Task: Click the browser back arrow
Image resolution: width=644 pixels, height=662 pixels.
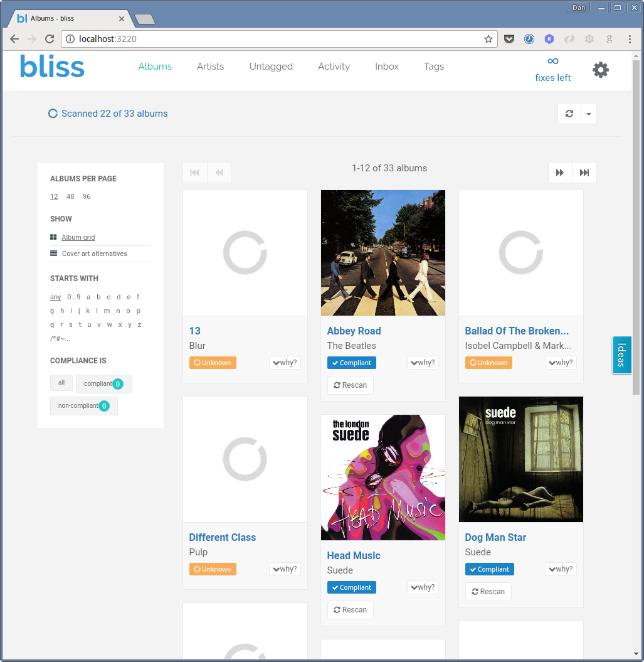Action: point(14,39)
